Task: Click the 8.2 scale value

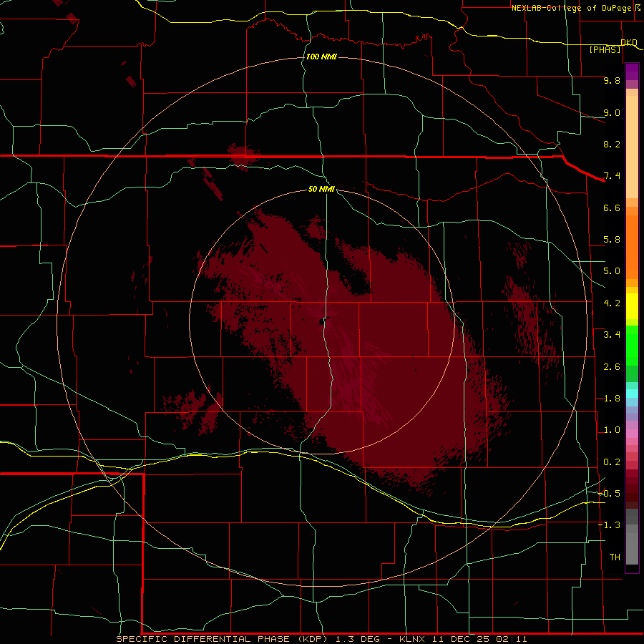Action: [612, 144]
